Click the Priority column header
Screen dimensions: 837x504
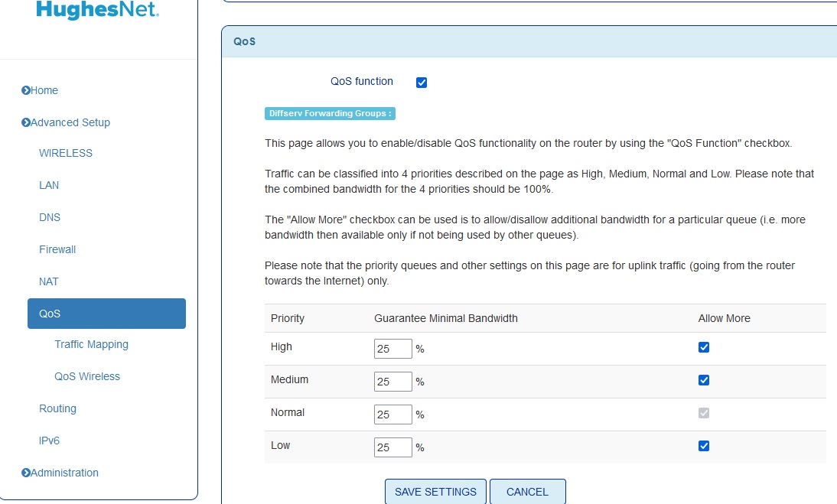coord(287,318)
